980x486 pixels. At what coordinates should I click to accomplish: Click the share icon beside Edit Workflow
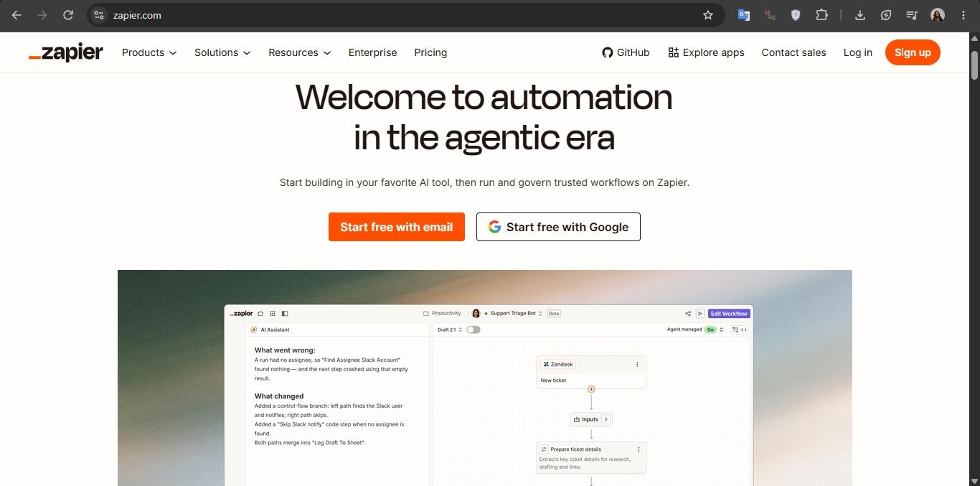[688, 314]
